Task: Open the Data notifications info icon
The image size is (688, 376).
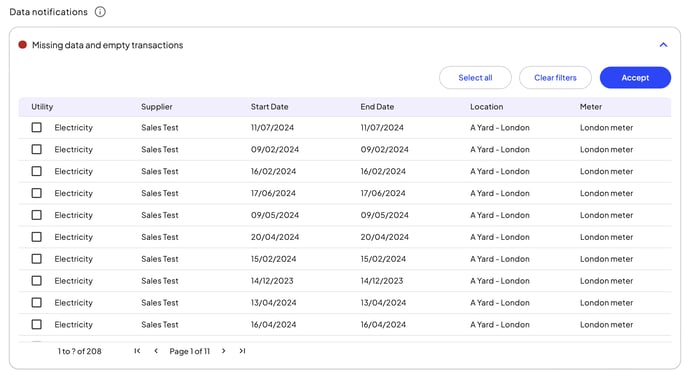Action: pyautogui.click(x=100, y=12)
